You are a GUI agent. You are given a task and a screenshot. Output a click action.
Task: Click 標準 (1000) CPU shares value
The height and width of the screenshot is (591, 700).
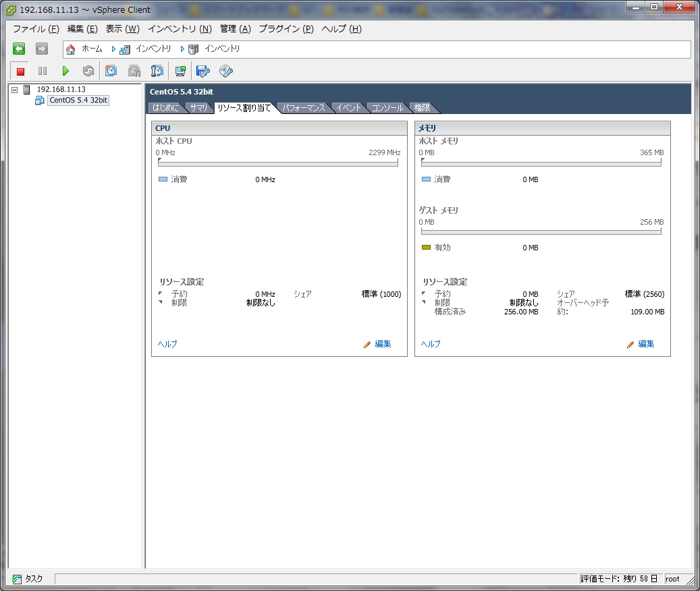(x=381, y=294)
